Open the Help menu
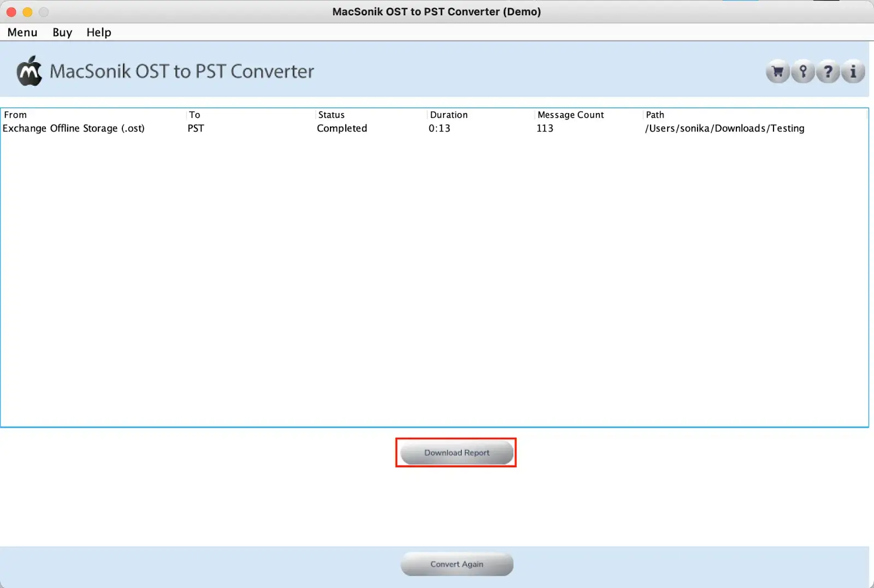The height and width of the screenshot is (588, 874). pos(99,32)
